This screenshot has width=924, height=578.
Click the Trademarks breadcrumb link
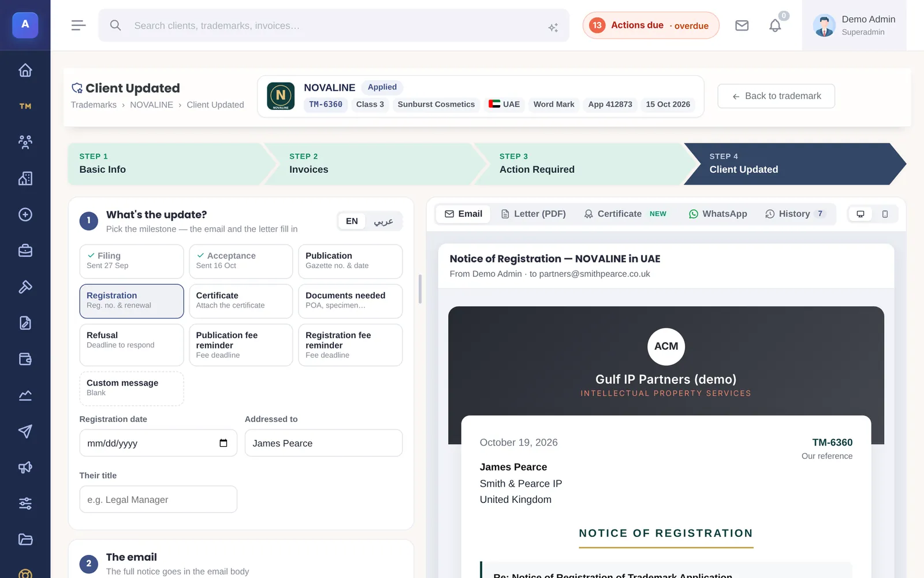click(94, 105)
